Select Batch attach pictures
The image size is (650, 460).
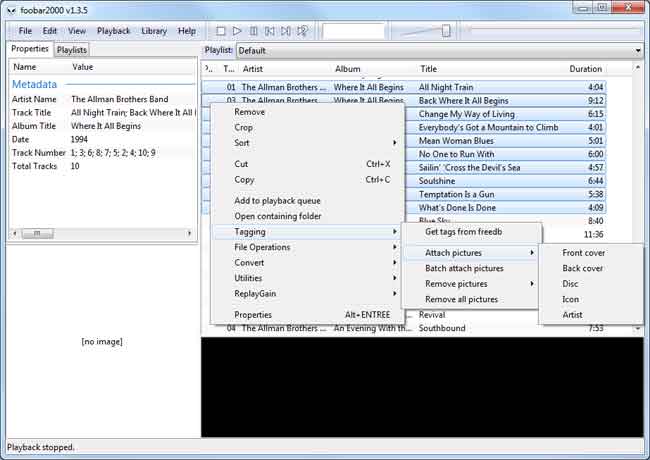[471, 269]
